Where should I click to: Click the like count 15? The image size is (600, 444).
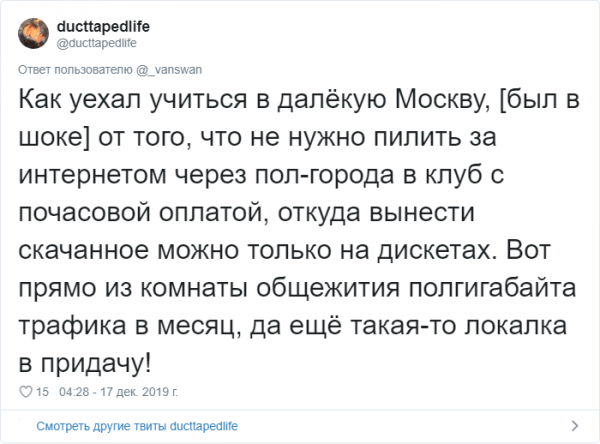42,392
